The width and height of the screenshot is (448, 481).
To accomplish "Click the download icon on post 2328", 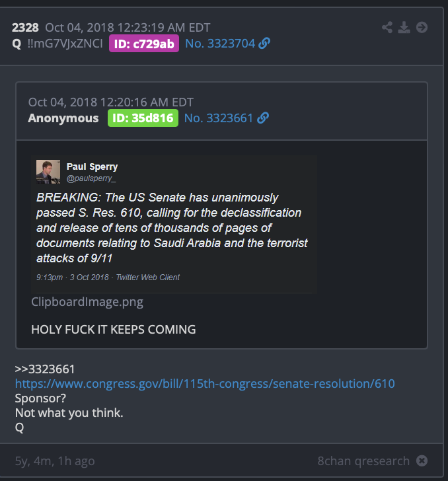I will pos(404,27).
